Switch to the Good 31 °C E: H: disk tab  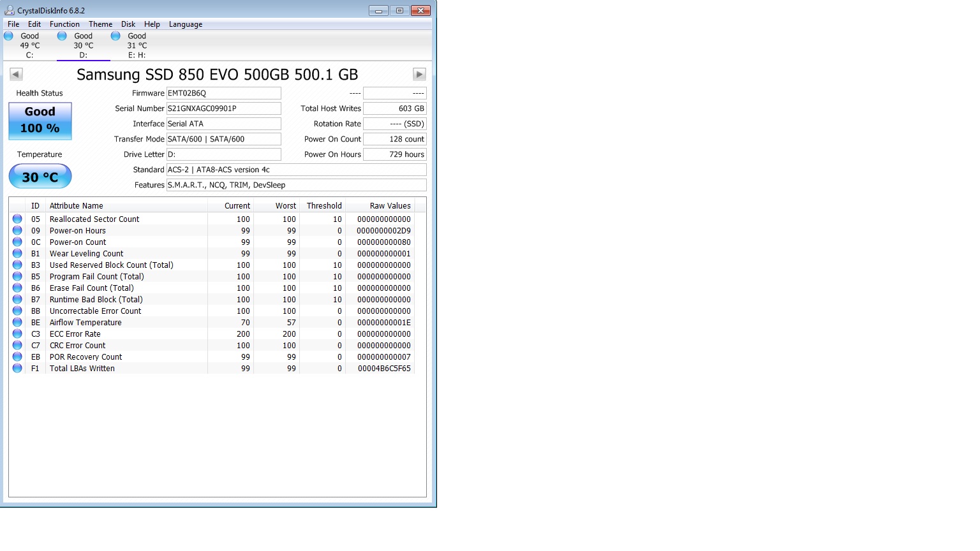(137, 45)
